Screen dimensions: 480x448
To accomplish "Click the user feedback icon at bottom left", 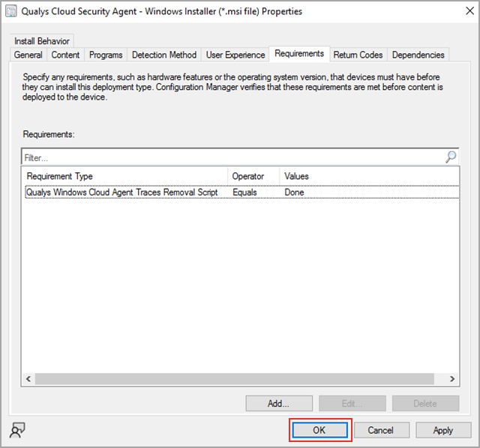I will point(18,430).
